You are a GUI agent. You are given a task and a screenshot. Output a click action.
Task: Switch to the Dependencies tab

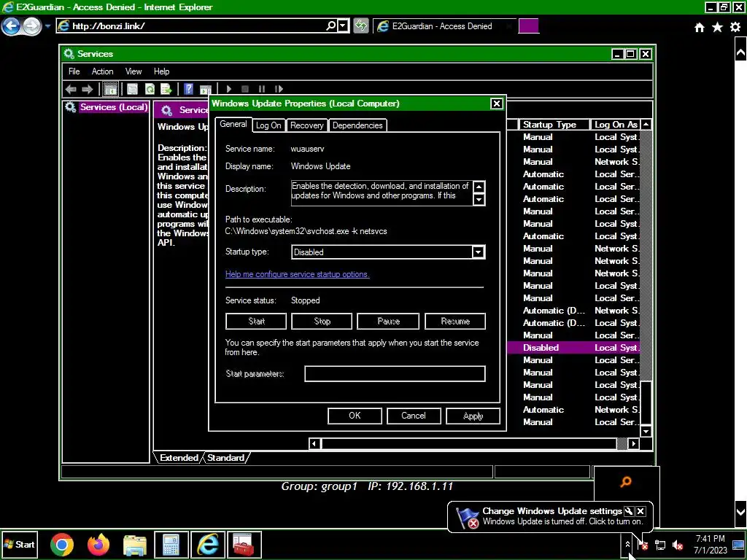[357, 125]
